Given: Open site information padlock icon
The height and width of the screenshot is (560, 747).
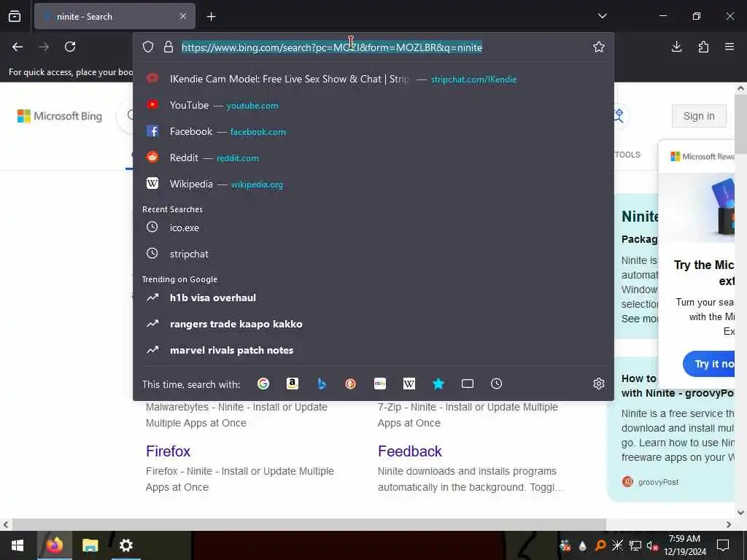Looking at the screenshot, I should coord(169,47).
